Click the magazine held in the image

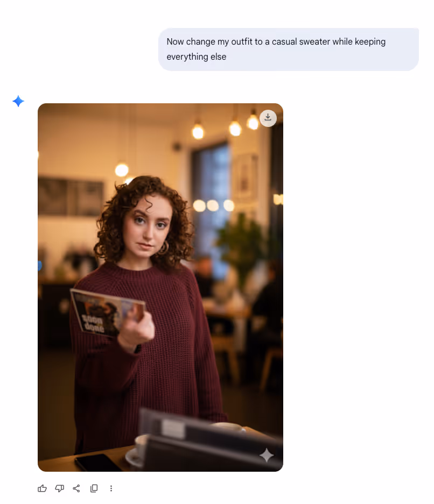(x=107, y=313)
